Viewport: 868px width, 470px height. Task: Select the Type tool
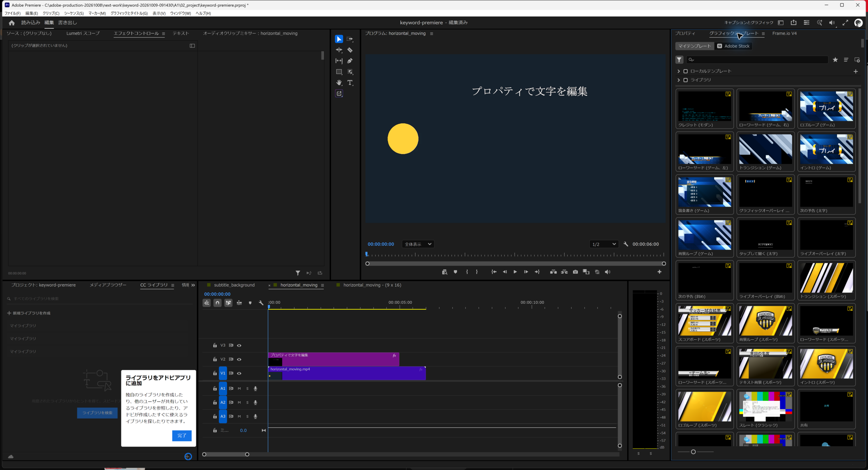(x=350, y=83)
